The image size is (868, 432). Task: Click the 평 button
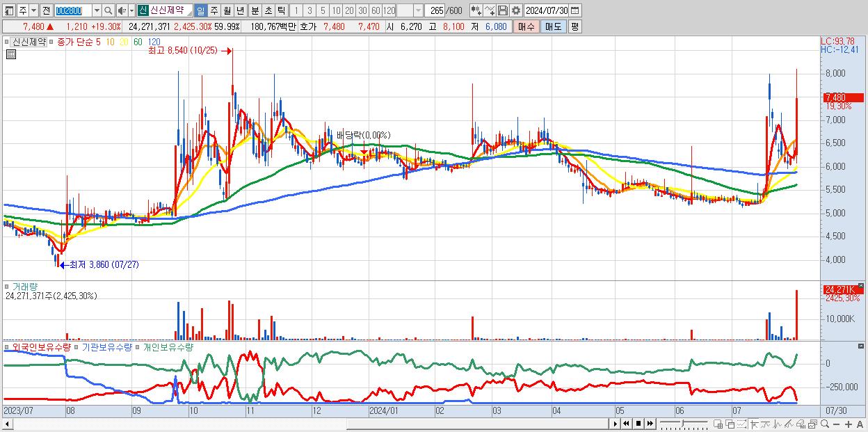tap(574, 26)
